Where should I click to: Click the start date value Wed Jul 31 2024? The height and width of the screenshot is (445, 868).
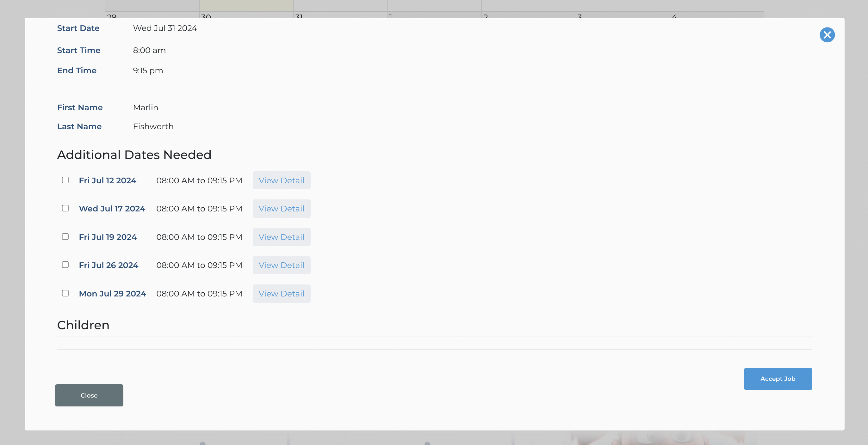pyautogui.click(x=165, y=28)
